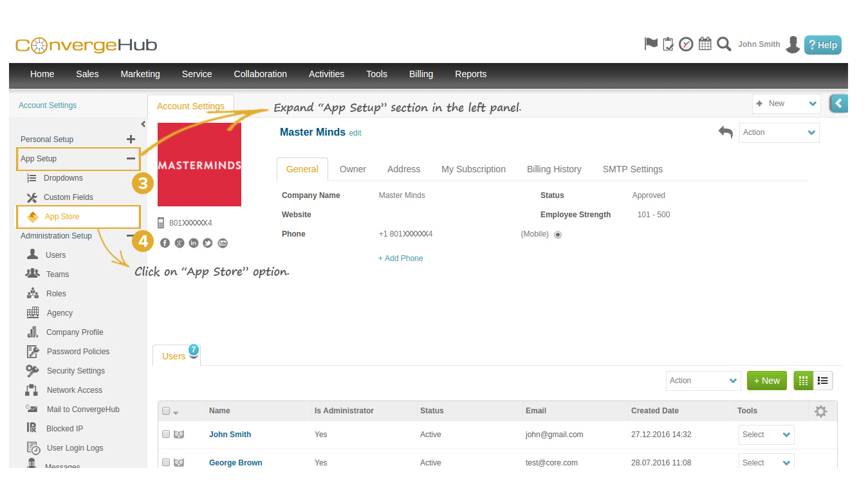Click the Network Access icon
The width and height of the screenshot is (868, 495).
[x=32, y=390]
